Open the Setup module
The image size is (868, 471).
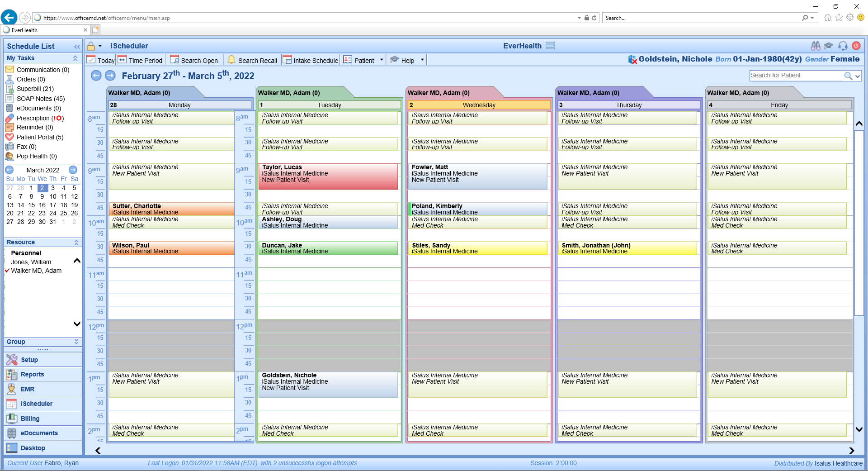point(43,360)
